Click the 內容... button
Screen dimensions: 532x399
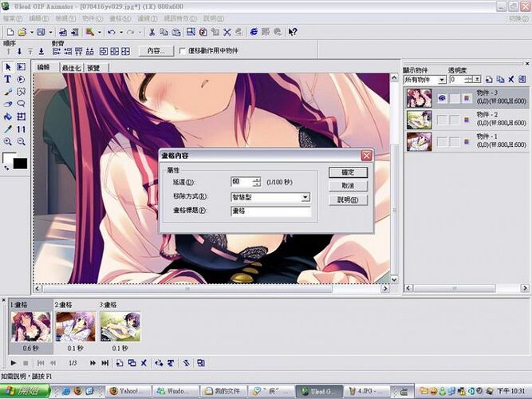156,51
